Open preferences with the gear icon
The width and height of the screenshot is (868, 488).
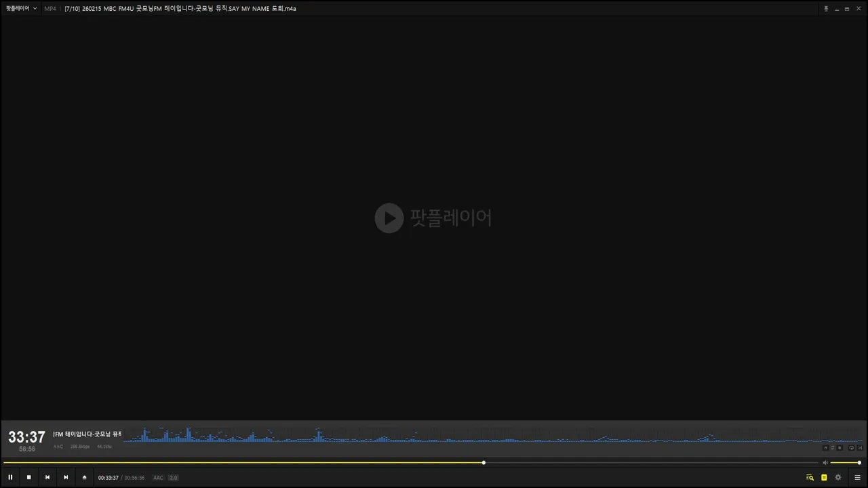pos(838,477)
